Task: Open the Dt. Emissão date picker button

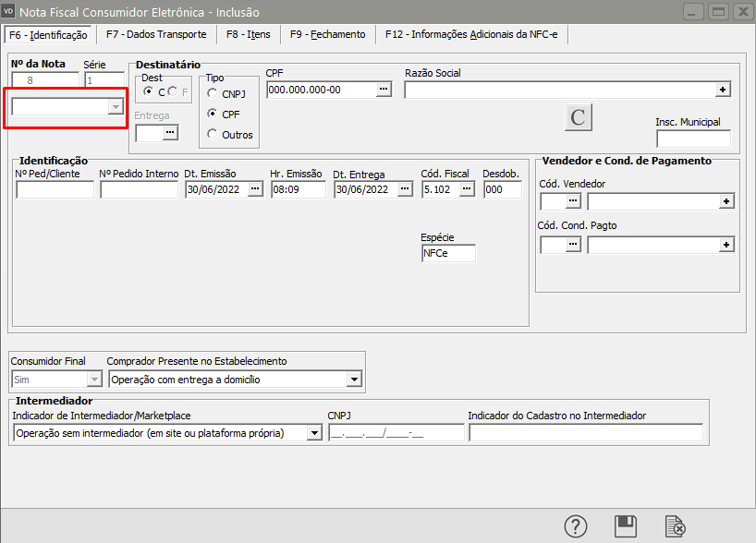Action: 255,189
